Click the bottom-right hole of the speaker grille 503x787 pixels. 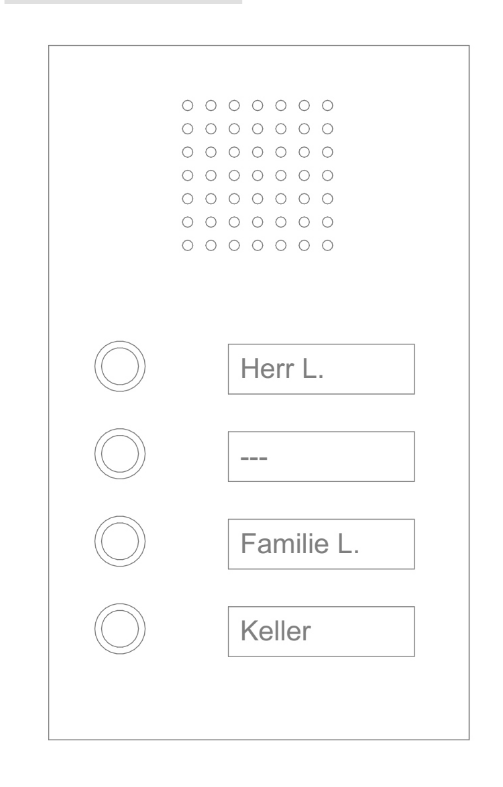point(327,245)
